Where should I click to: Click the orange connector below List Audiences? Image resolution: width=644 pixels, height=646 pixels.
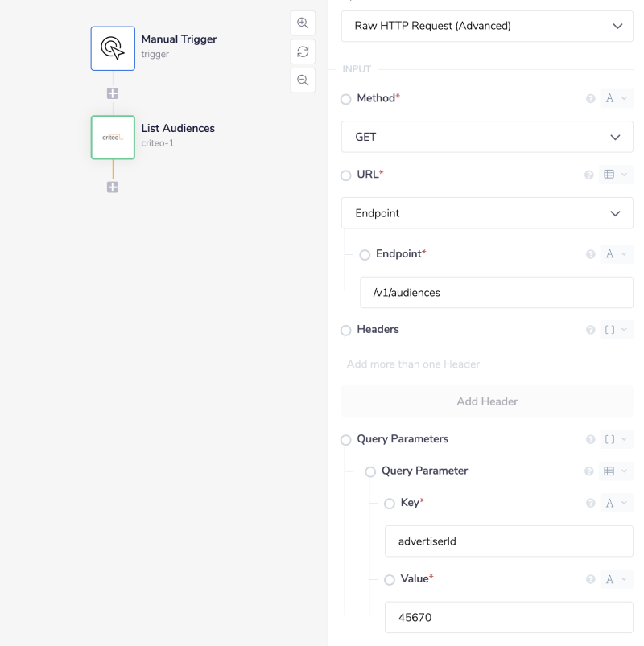112,171
